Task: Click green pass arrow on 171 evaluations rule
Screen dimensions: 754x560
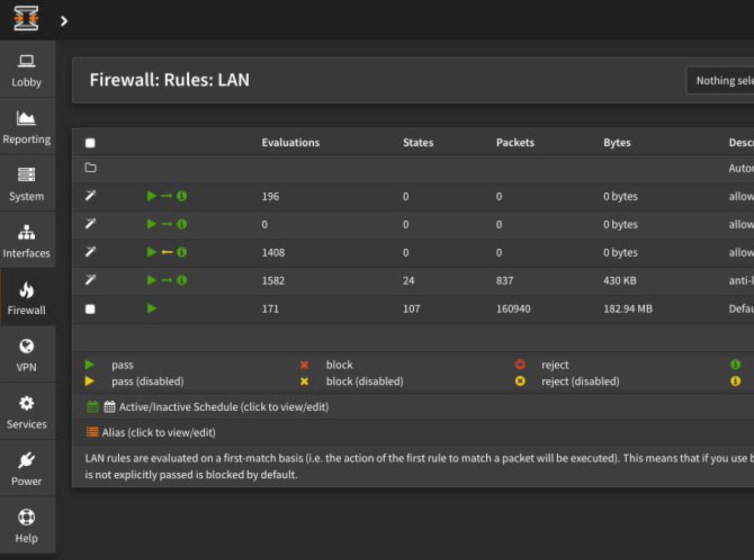Action: pos(151,308)
